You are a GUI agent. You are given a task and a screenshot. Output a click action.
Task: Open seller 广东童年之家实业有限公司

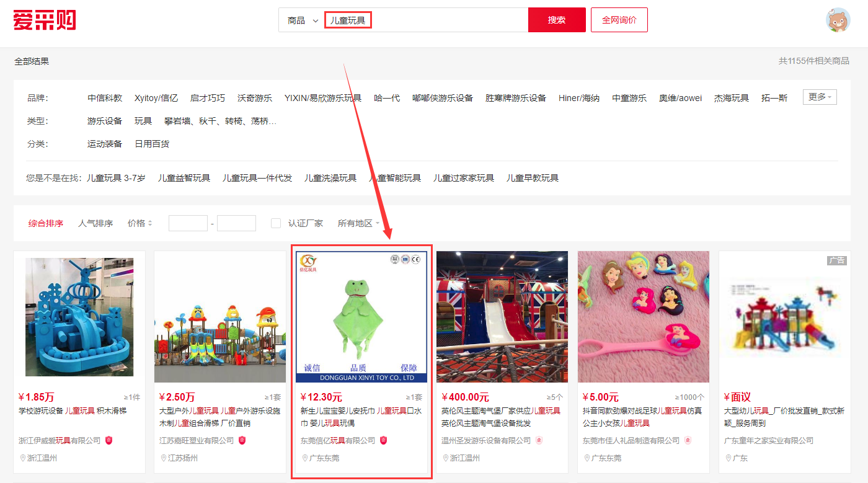point(769,440)
